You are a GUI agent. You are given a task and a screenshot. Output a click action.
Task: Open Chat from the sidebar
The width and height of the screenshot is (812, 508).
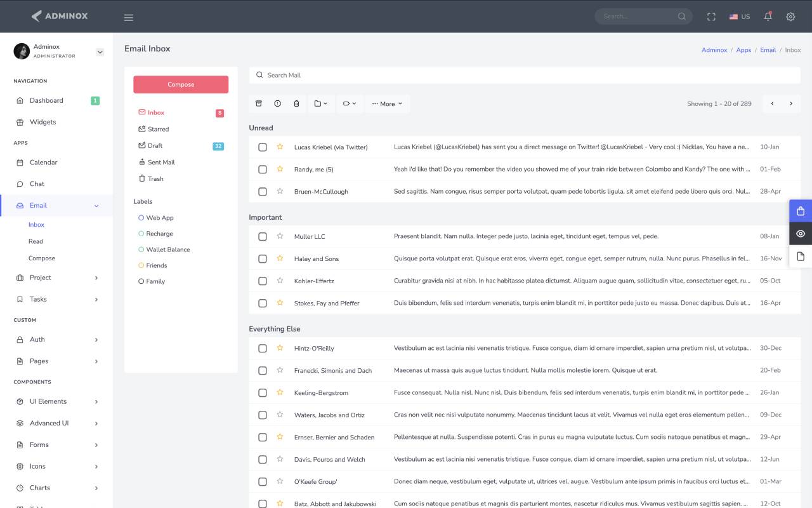pos(56,184)
